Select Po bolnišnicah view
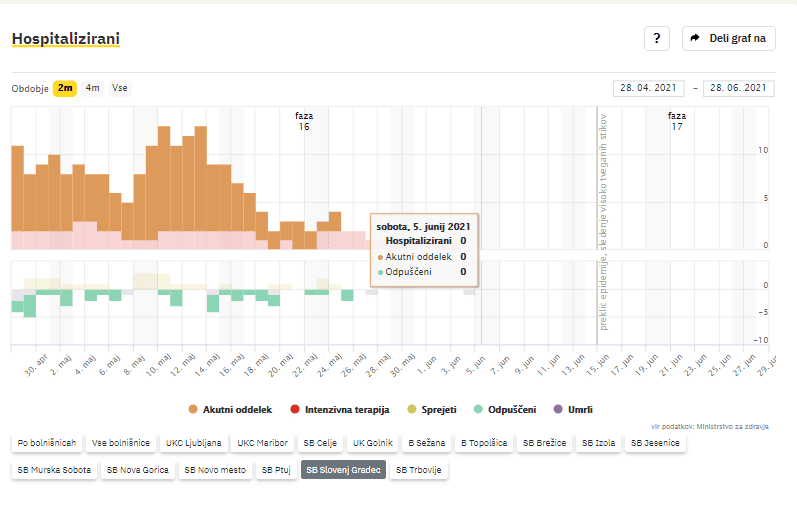The image size is (797, 506). coord(46,443)
